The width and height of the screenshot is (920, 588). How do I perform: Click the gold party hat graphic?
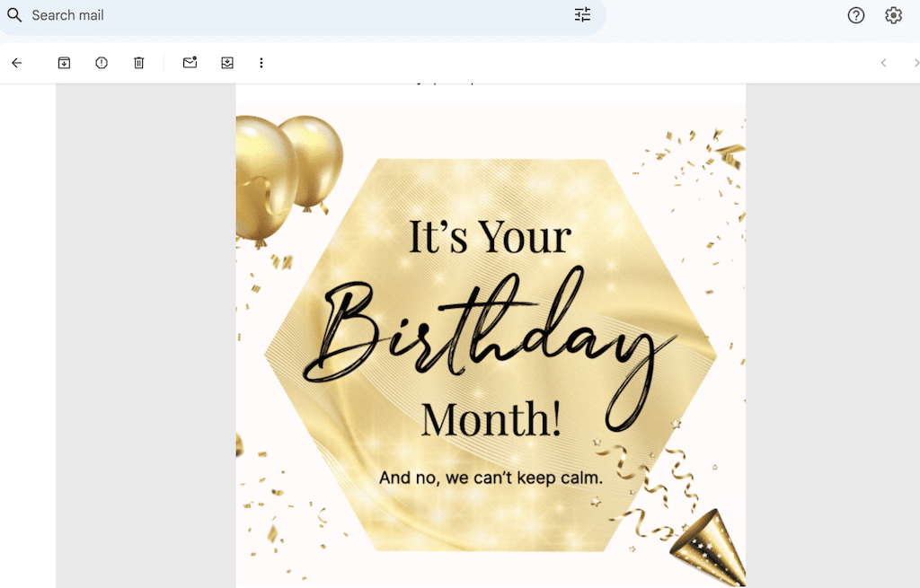[x=708, y=546]
